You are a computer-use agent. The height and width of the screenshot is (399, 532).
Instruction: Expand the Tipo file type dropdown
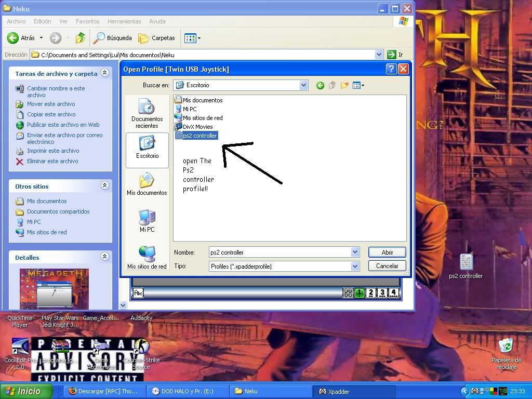[355, 267]
